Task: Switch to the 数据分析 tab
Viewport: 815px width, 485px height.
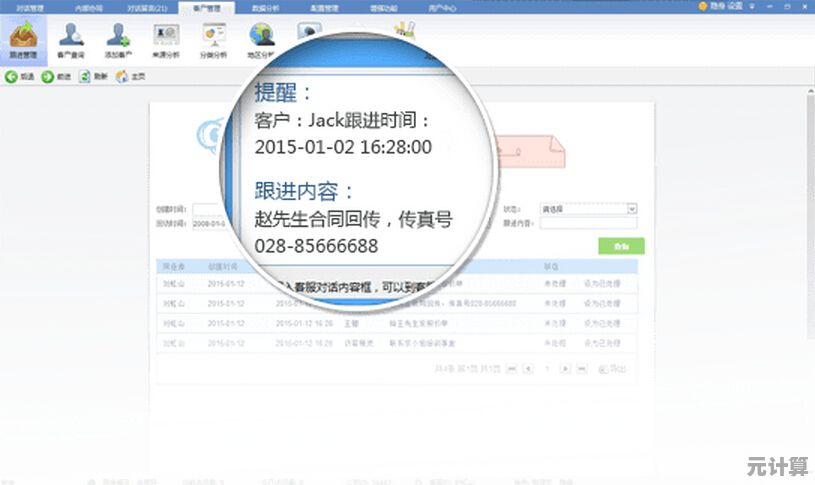Action: point(264,6)
